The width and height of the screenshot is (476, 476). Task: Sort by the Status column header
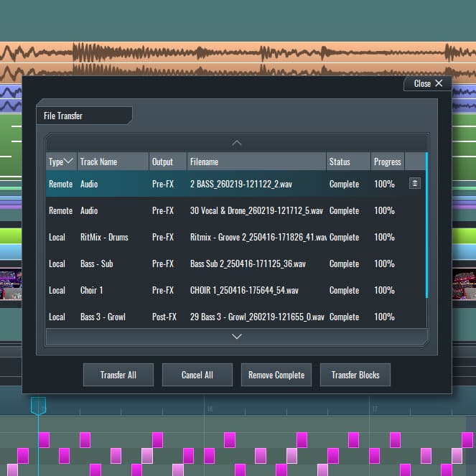348,162
